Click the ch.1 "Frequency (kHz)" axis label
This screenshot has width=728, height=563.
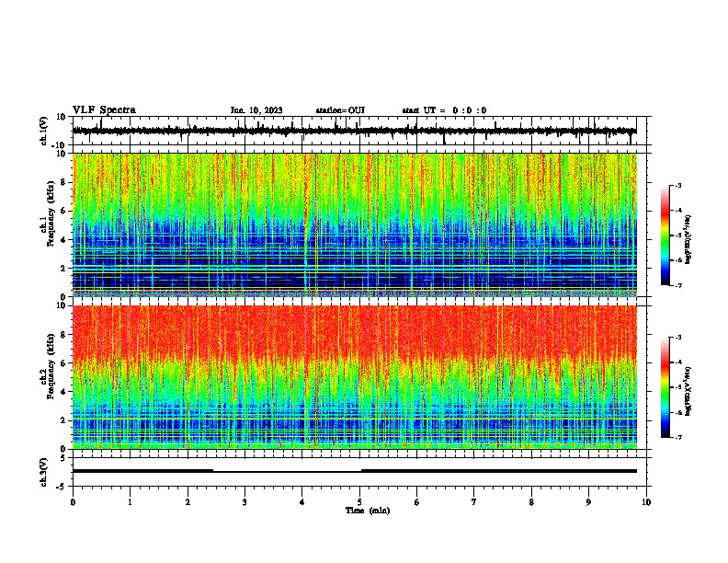51,213
